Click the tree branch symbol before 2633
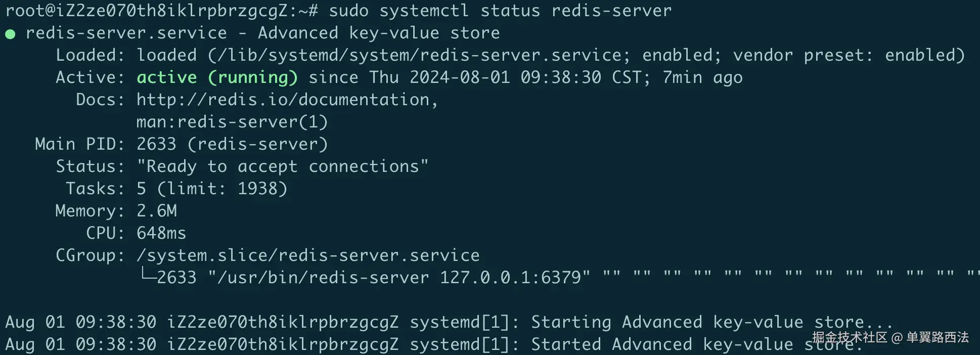980x355 pixels. [148, 276]
